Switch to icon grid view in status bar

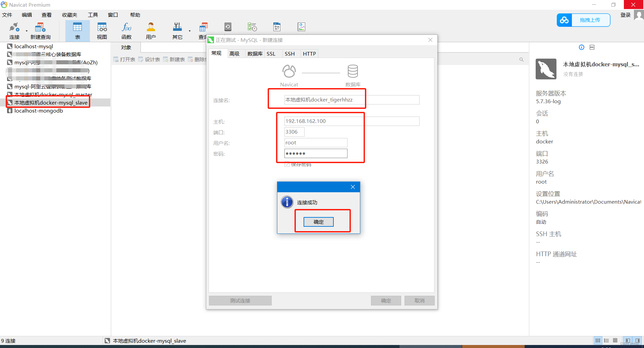598,340
